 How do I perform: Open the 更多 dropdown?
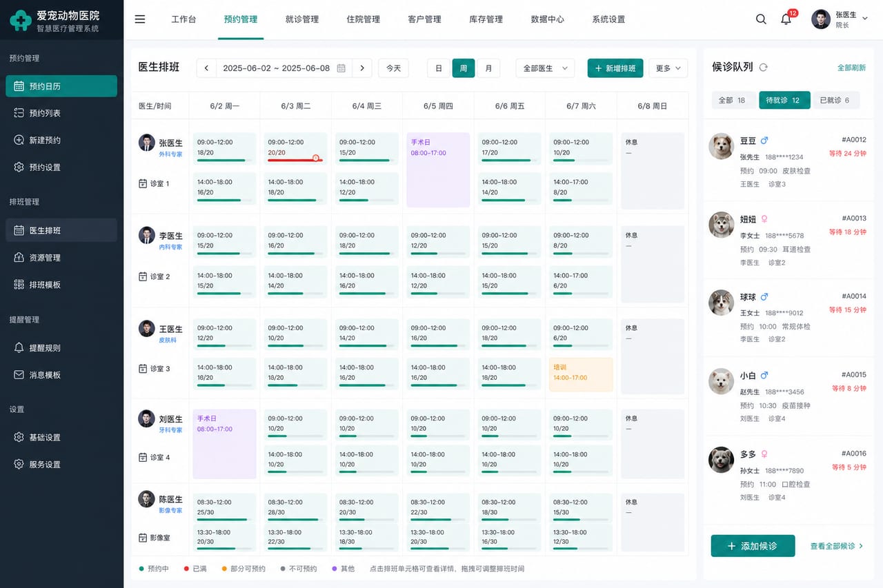point(668,68)
